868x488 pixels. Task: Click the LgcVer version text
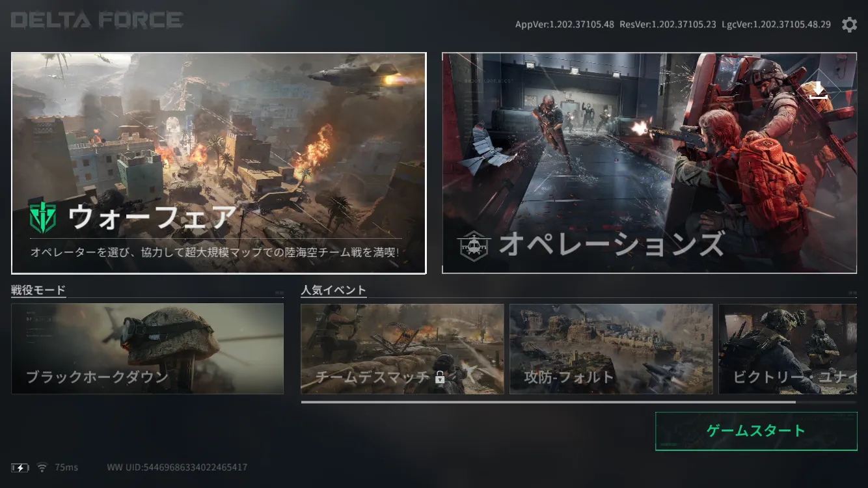pyautogui.click(x=776, y=25)
